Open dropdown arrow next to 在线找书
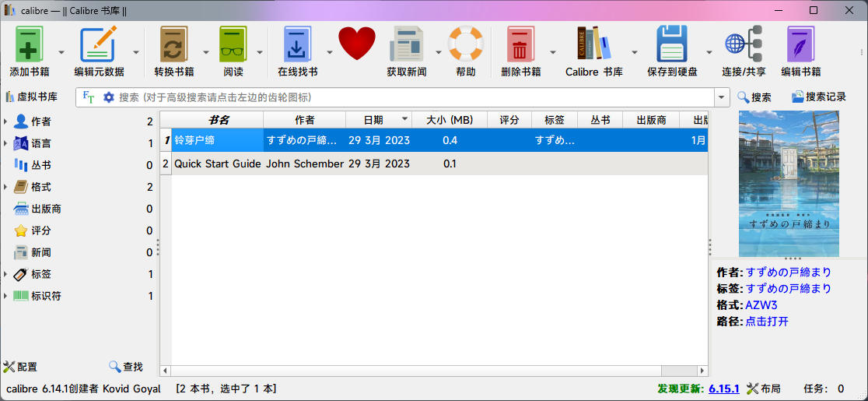The width and height of the screenshot is (868, 401). (329, 53)
